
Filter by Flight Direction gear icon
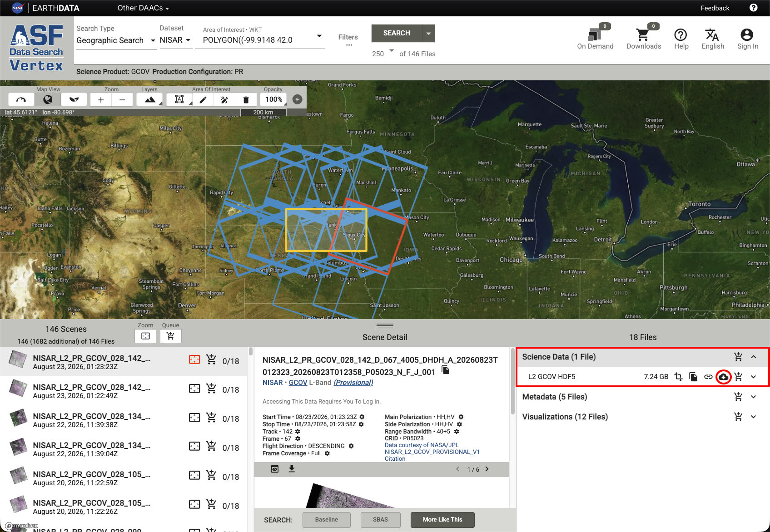tap(351, 446)
